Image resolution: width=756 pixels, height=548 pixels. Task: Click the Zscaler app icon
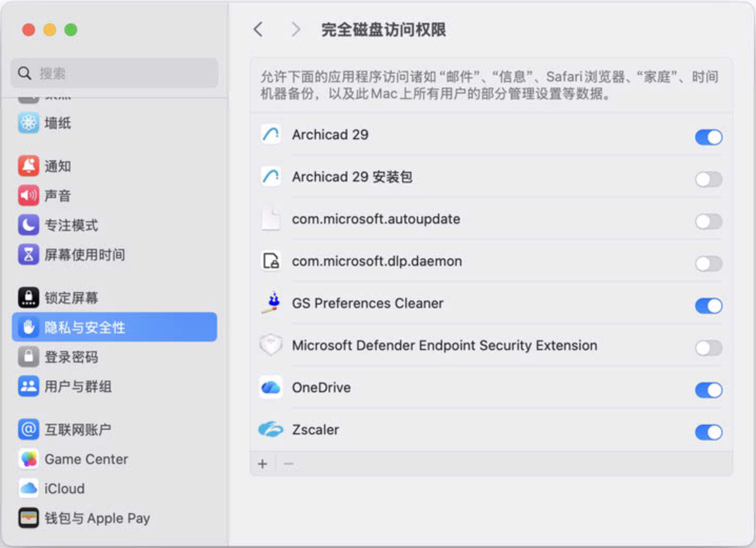271,430
